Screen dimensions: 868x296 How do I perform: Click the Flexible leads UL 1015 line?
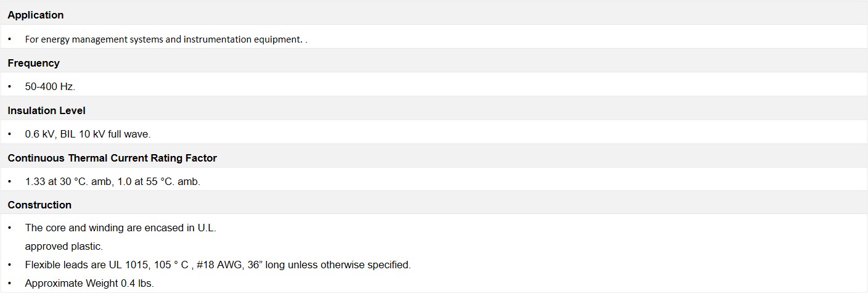218,265
